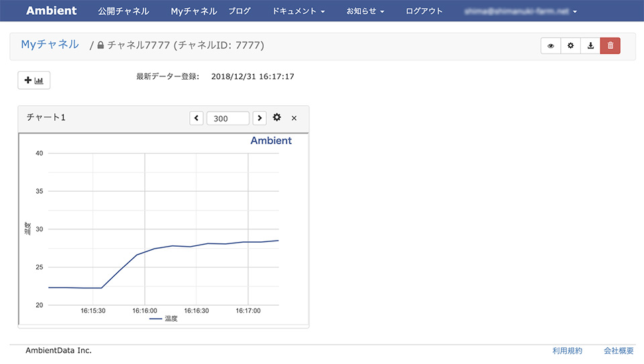Screen dimensions: 644x364
Task: Click the eye icon to view channel
Action: [x=551, y=46]
